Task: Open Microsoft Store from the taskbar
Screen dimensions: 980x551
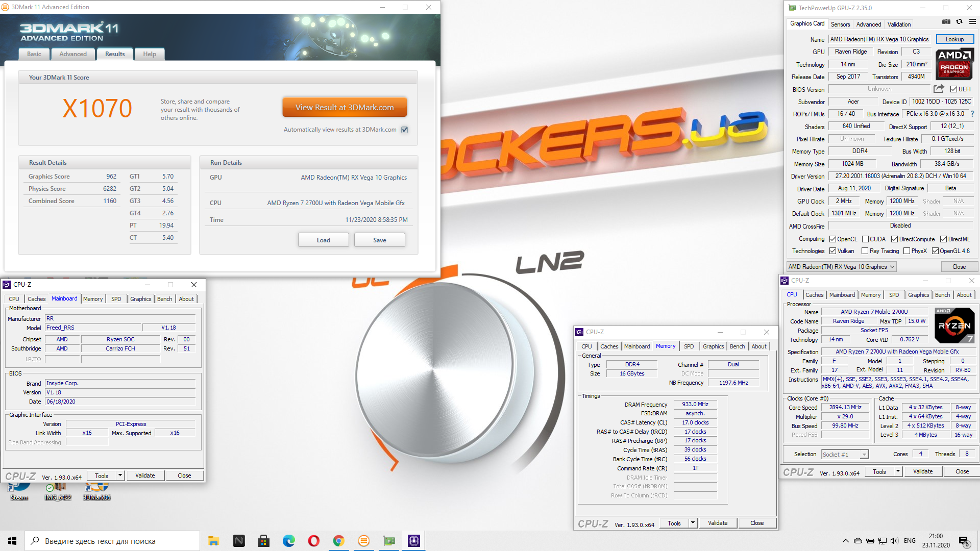Action: [x=263, y=541]
